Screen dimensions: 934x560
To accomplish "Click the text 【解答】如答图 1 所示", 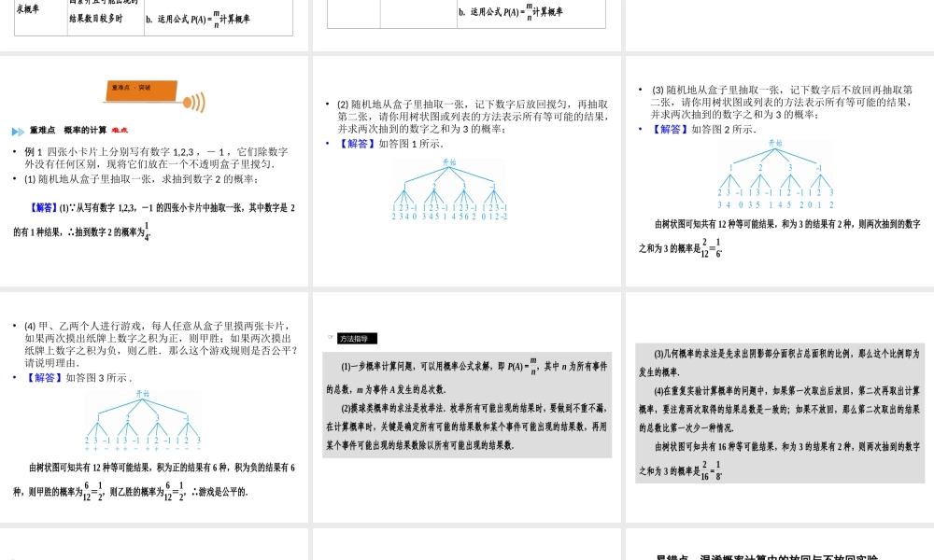I will (390, 144).
